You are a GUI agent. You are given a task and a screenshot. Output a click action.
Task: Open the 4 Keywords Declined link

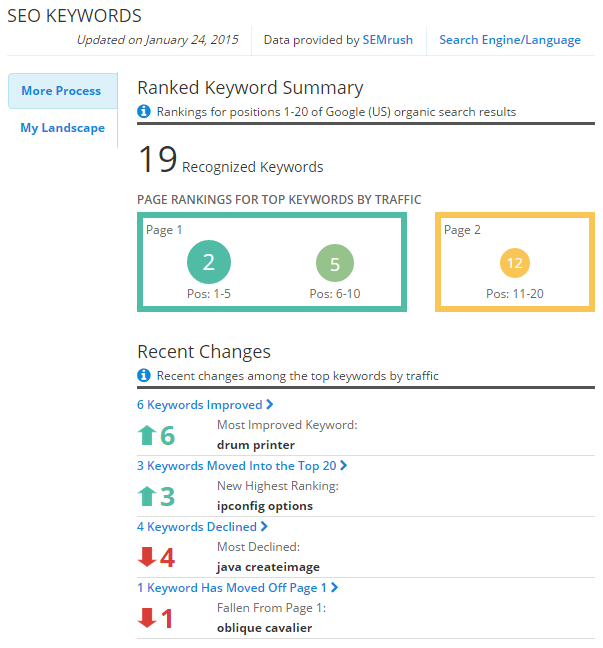pyautogui.click(x=197, y=526)
